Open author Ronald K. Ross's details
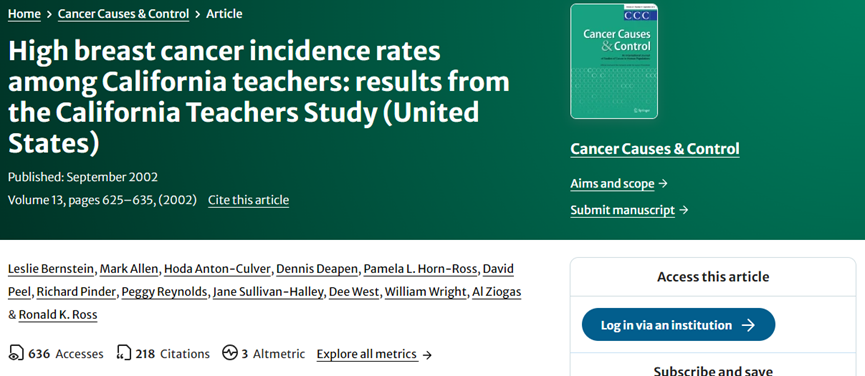The width and height of the screenshot is (865, 376). [x=58, y=315]
